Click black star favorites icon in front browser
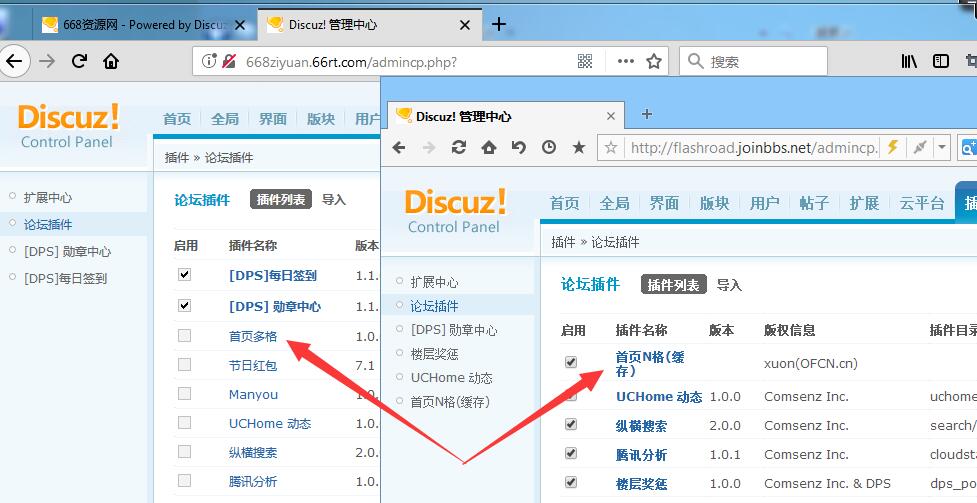 (579, 147)
